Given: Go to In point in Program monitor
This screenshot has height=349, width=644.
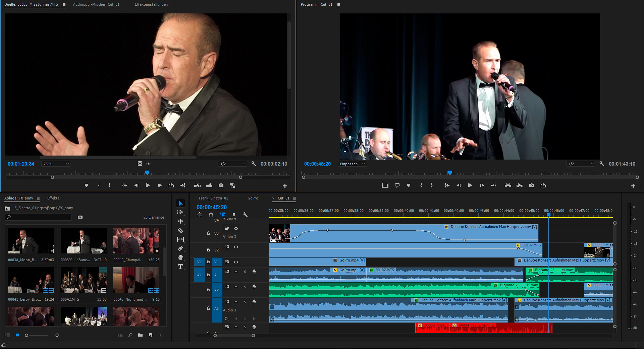Looking at the screenshot, I should pos(447,185).
